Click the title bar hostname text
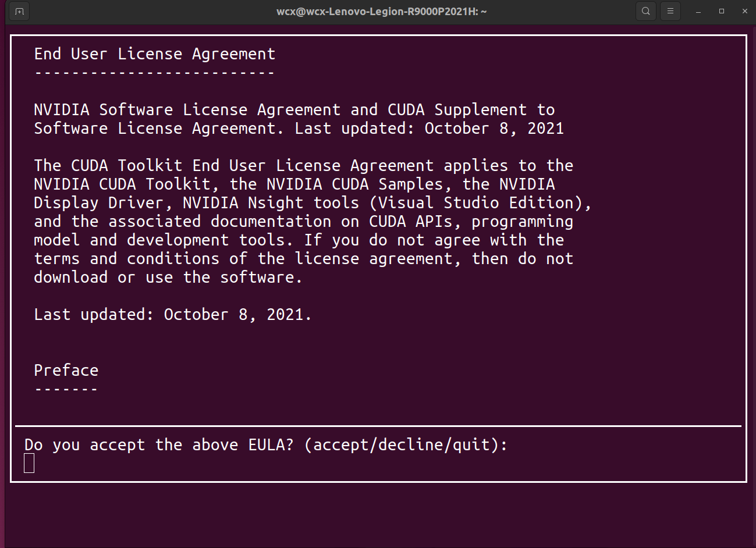 (381, 10)
